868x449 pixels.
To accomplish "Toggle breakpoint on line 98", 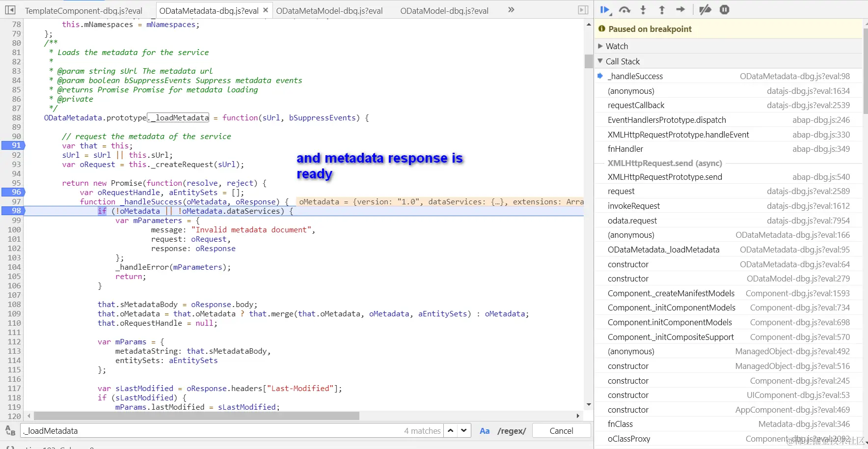I will point(13,211).
